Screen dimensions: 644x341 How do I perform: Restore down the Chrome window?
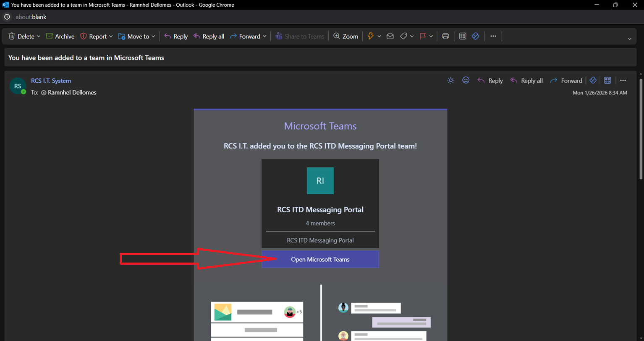click(615, 5)
